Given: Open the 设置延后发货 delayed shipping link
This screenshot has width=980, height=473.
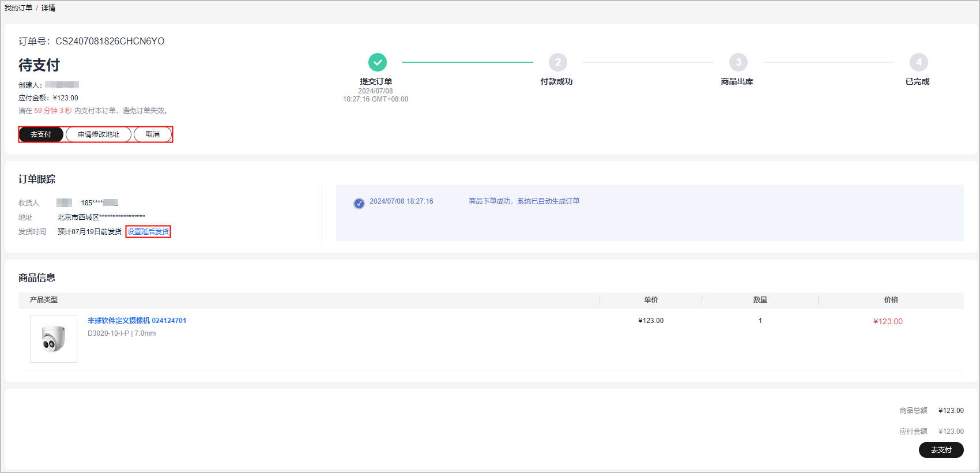Looking at the screenshot, I should tap(148, 232).
